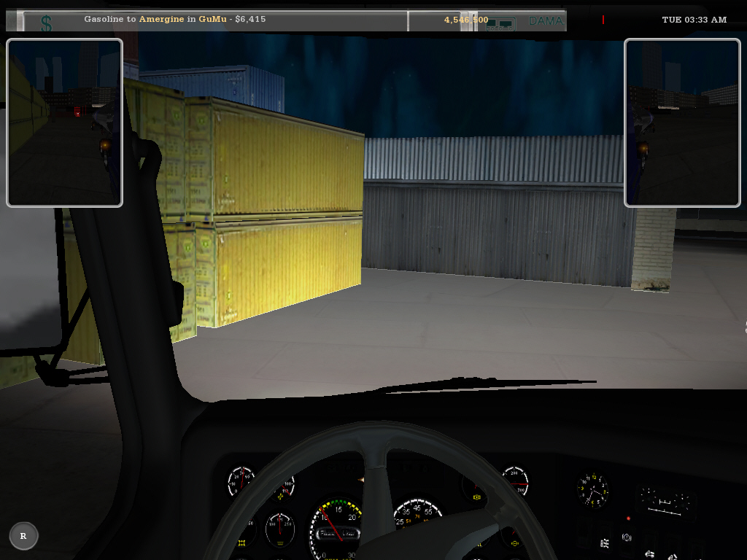
Task: Click the dollar sign money icon
Action: pyautogui.click(x=46, y=23)
